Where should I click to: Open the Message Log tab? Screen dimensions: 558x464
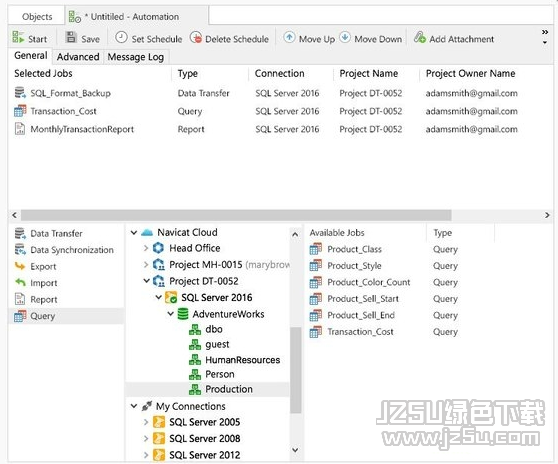click(136, 57)
